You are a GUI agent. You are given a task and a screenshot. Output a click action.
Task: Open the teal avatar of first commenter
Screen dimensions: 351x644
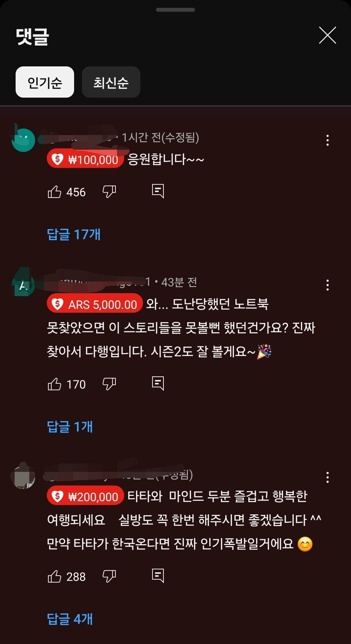point(23,140)
